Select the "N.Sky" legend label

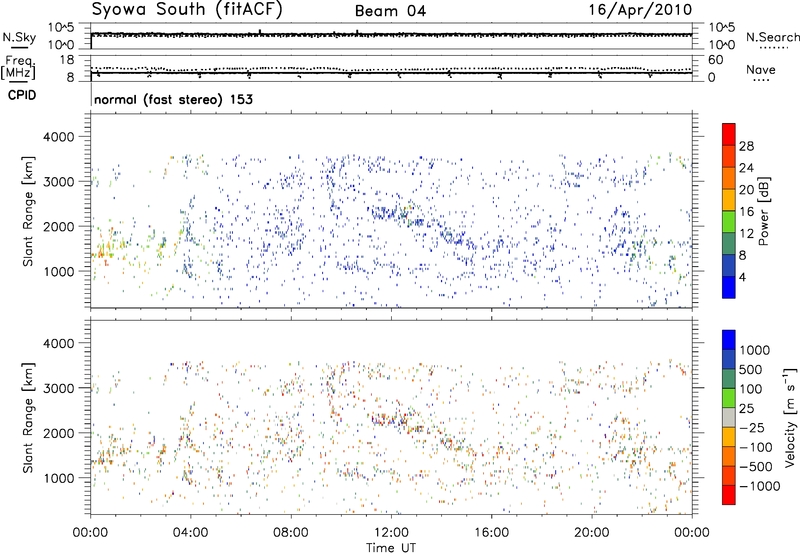tap(19, 37)
